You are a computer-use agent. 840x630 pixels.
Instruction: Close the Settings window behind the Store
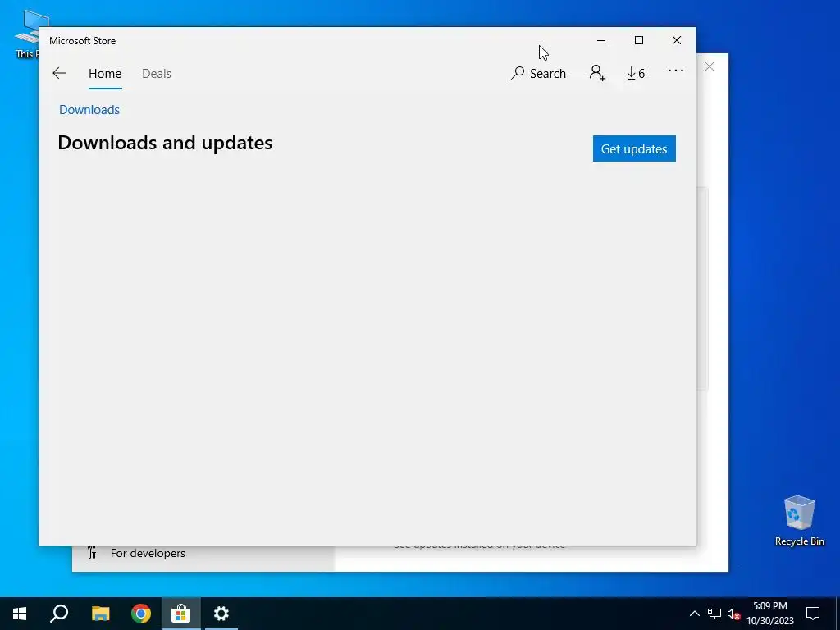point(710,66)
